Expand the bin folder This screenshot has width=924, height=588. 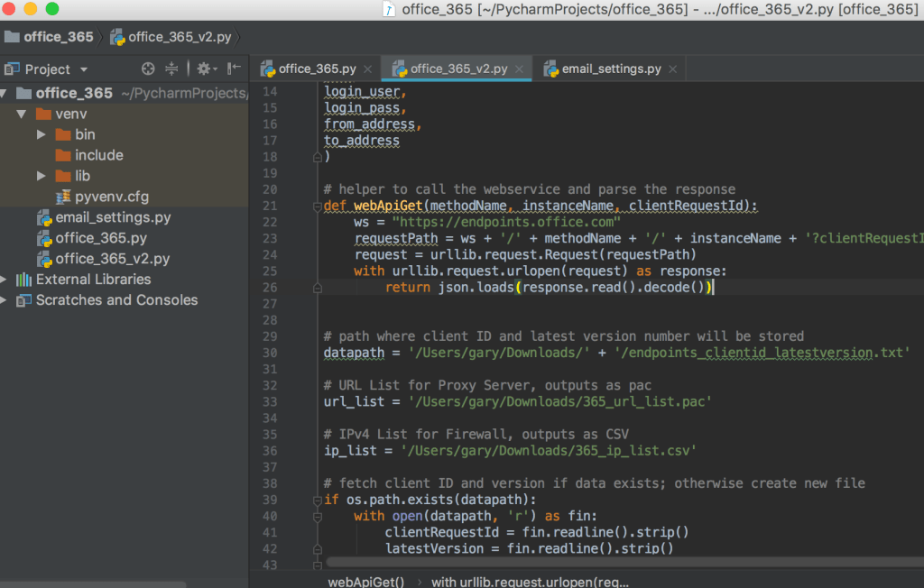[42, 134]
